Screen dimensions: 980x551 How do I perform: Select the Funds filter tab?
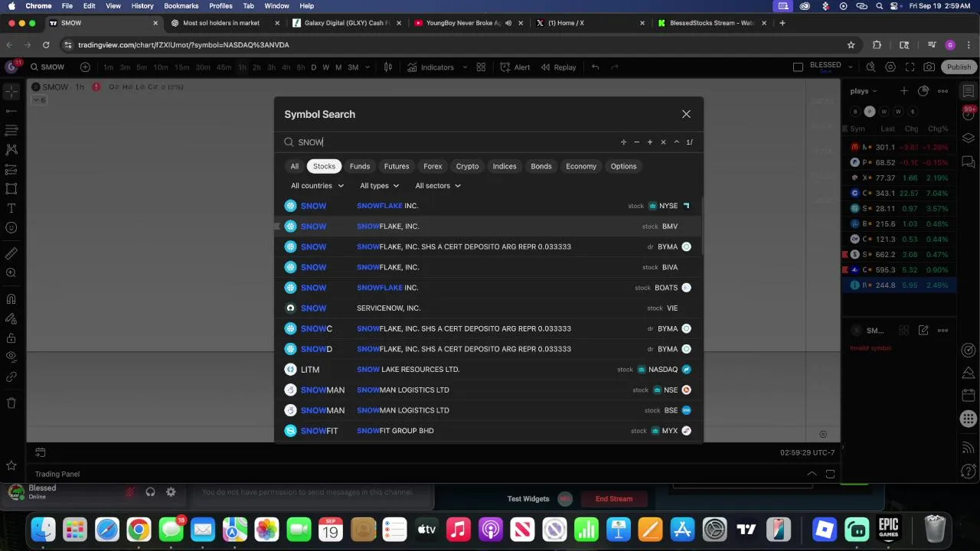point(360,166)
